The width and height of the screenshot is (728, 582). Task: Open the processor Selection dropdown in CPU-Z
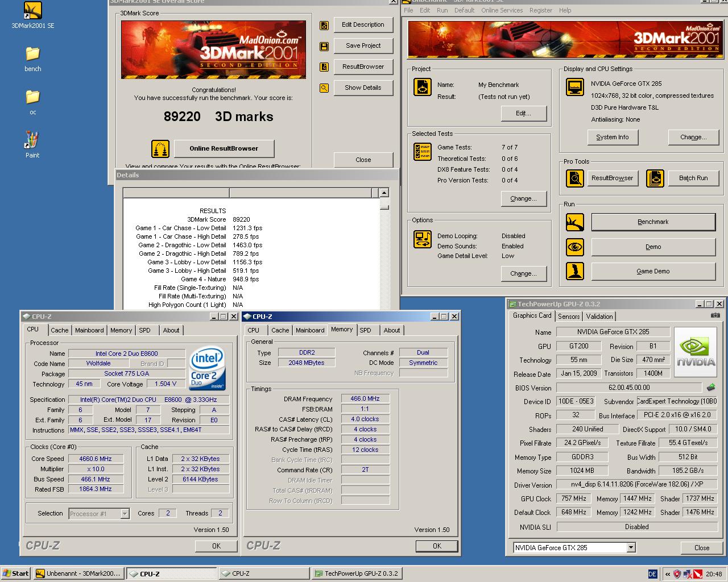click(125, 514)
